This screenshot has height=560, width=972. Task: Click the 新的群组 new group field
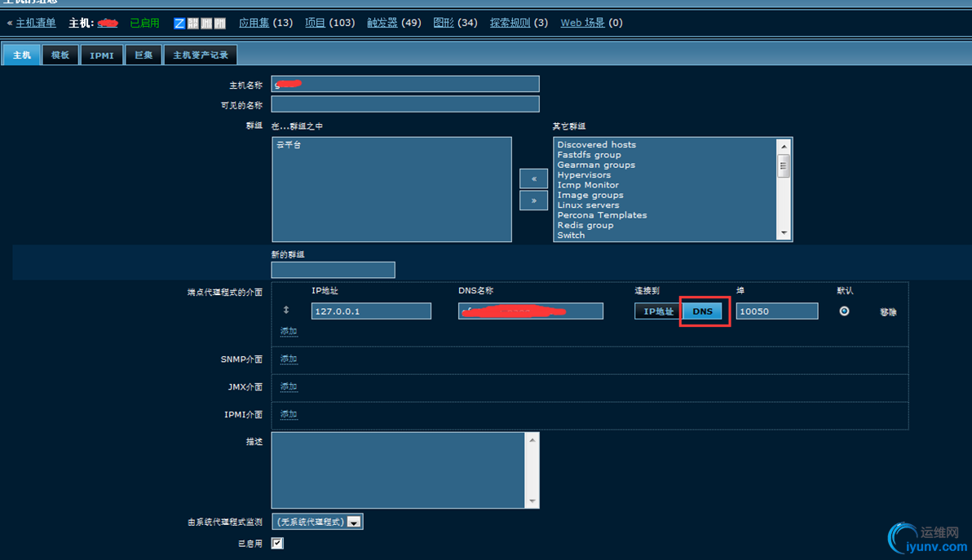pyautogui.click(x=333, y=270)
